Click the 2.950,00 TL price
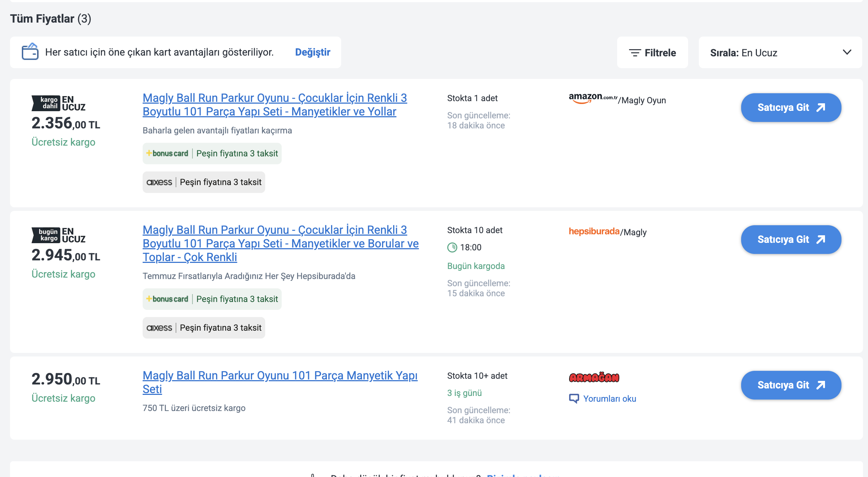Image resolution: width=868 pixels, height=477 pixels. [x=66, y=379]
